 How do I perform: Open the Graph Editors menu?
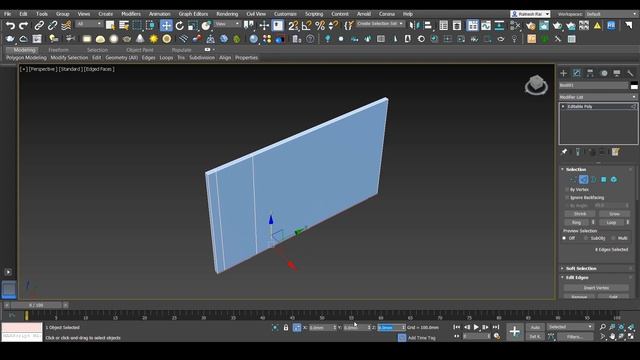click(193, 14)
